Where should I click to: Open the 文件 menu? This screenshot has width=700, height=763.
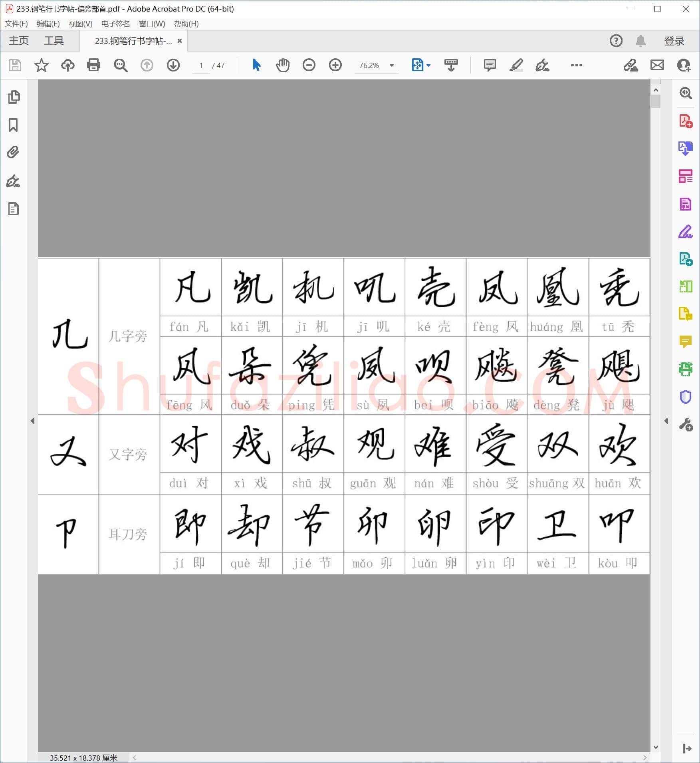pos(16,24)
